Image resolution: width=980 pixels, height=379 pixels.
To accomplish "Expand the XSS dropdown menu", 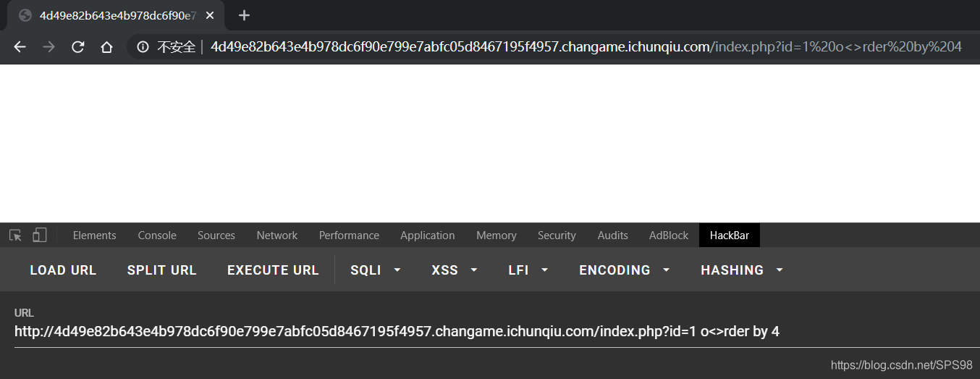I will pos(455,270).
